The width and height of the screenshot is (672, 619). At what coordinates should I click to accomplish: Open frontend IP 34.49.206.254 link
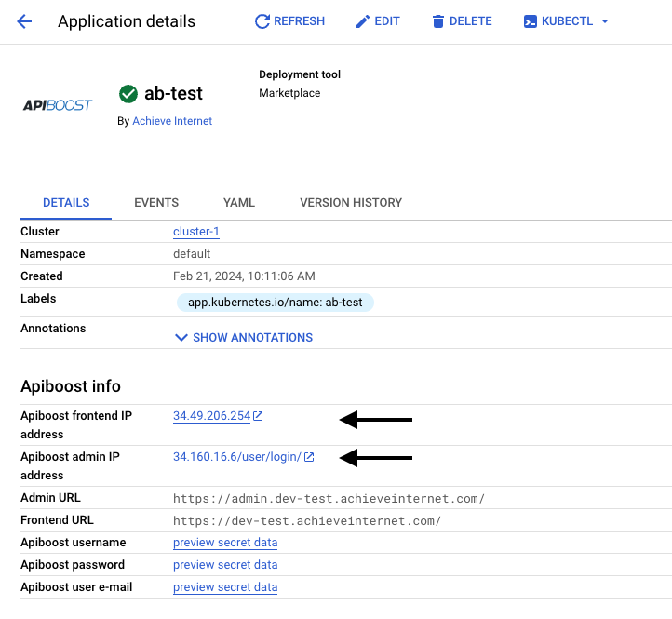211,416
